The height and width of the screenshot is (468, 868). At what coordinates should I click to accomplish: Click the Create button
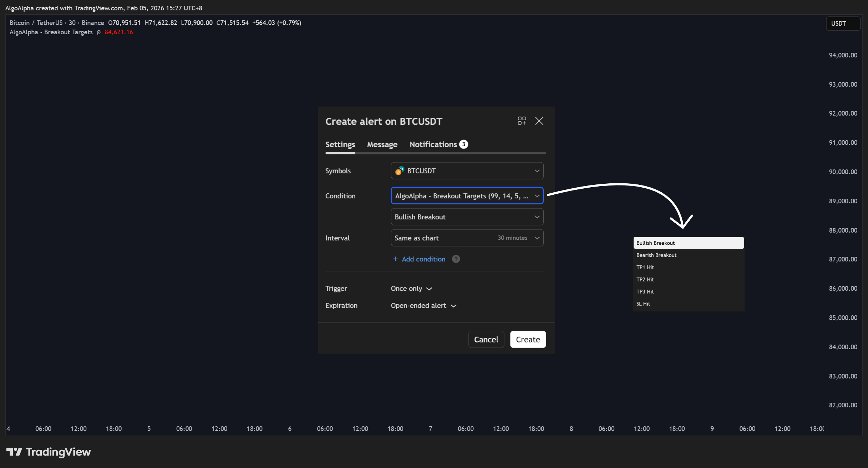(528, 339)
